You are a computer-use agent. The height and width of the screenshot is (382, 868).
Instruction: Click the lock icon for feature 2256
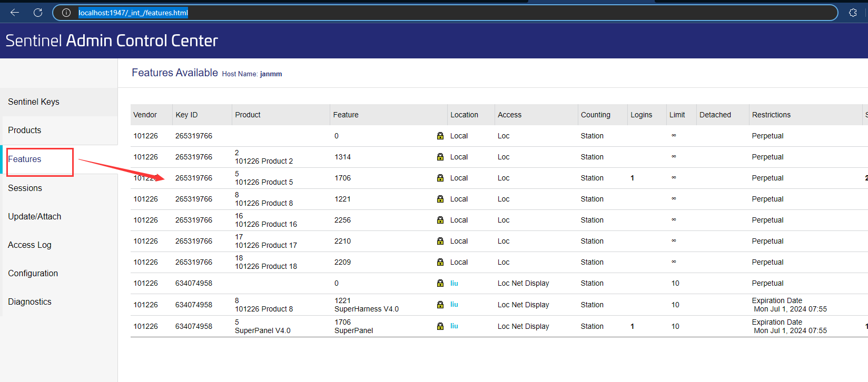point(440,220)
